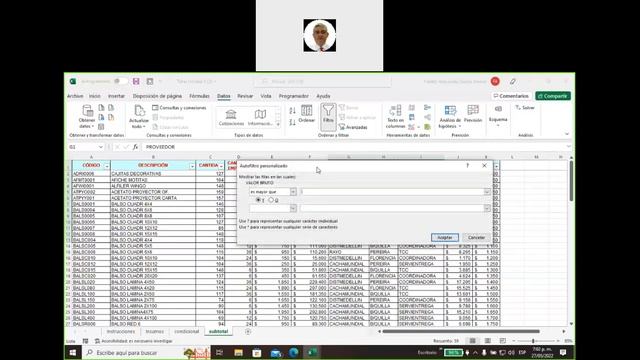Click the zoom slider handle
Image resolution: width=640 pixels, height=360 pixels.
(533, 341)
